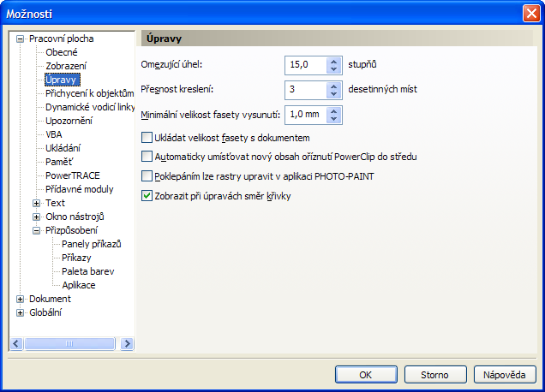Close the Možnosti dialog window
Viewport: 545px width, 392px height.
(531, 14)
